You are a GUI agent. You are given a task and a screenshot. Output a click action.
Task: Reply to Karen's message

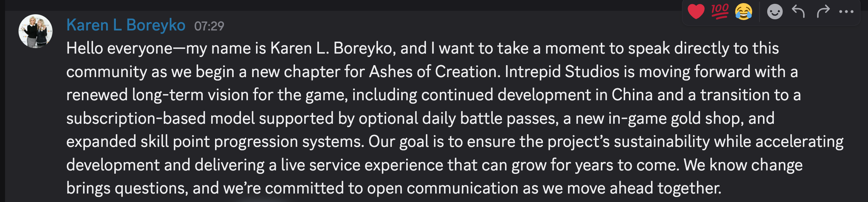point(798,12)
